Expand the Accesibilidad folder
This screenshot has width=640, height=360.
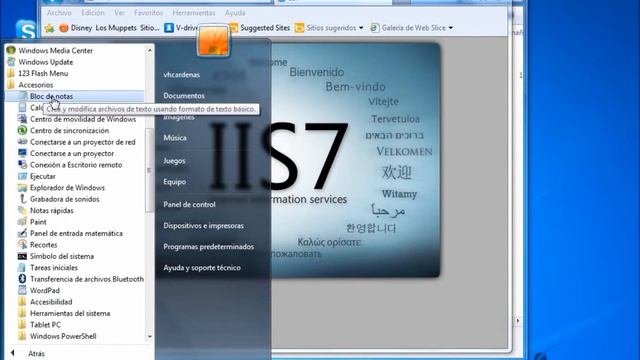point(51,302)
